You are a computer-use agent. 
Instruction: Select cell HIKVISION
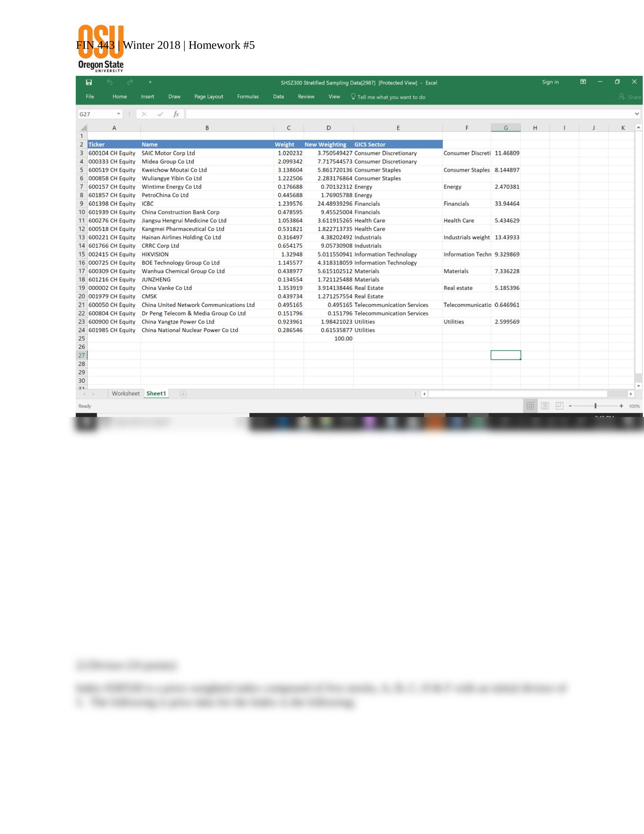207,254
